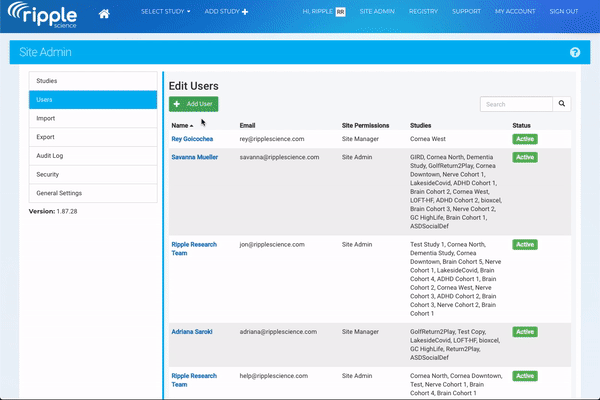Open the Security settings section
The height and width of the screenshot is (400, 600).
[93, 174]
